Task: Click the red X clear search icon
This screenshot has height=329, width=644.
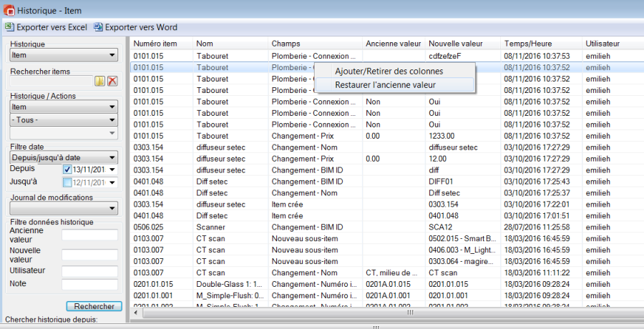Action: [x=112, y=81]
